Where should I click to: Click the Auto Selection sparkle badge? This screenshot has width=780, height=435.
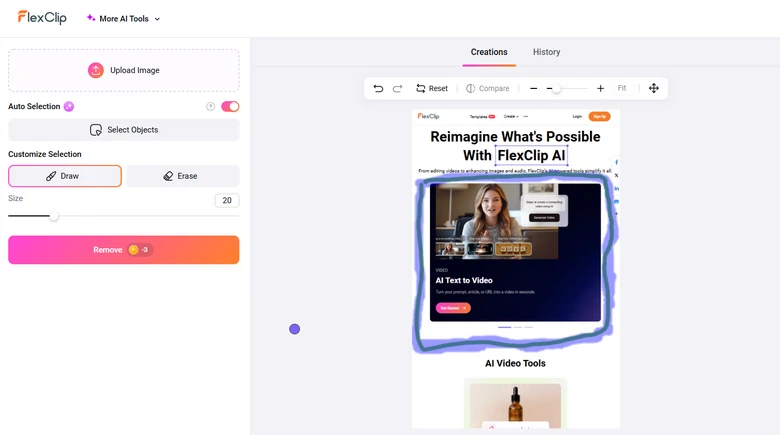point(69,106)
